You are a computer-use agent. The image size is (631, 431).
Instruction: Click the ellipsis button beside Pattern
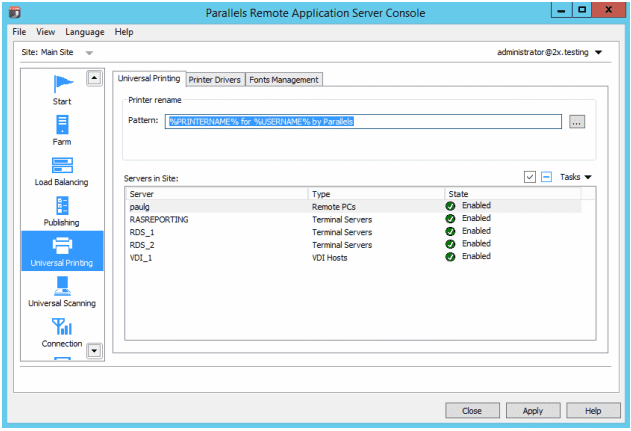(x=577, y=122)
